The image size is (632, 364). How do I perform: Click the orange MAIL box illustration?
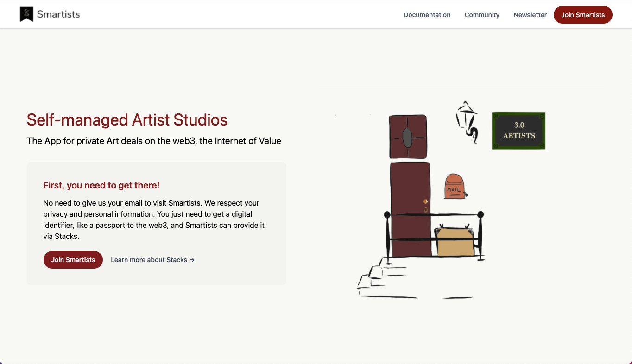point(455,187)
